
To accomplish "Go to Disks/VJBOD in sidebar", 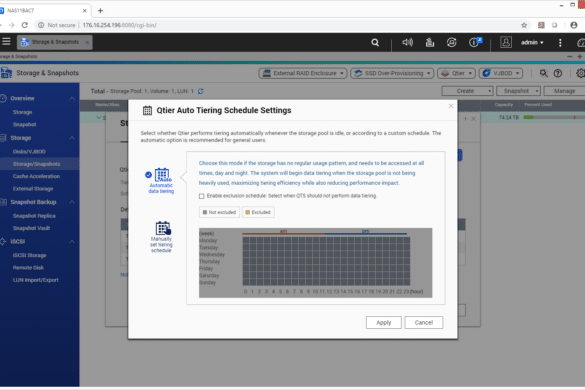I will tap(29, 152).
